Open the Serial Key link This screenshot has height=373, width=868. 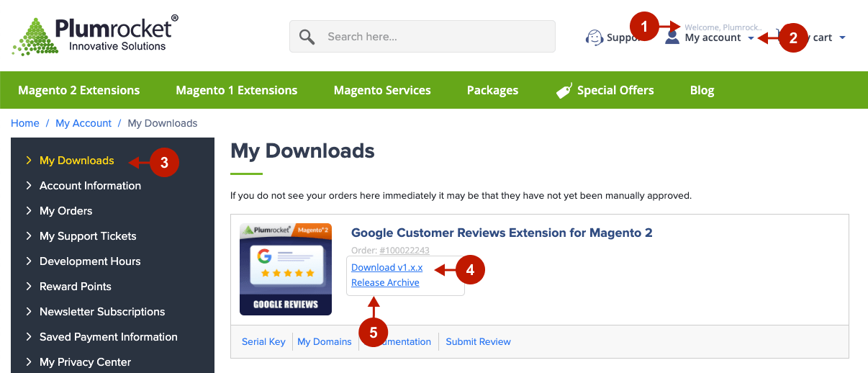click(263, 341)
